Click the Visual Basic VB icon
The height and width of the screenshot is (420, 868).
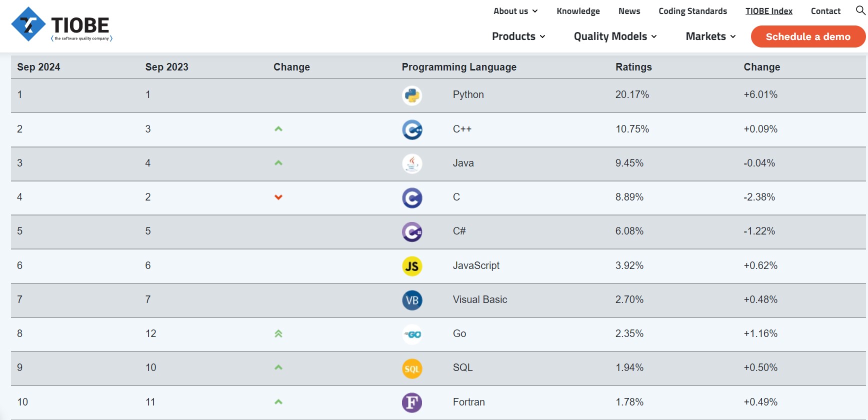[x=412, y=300]
